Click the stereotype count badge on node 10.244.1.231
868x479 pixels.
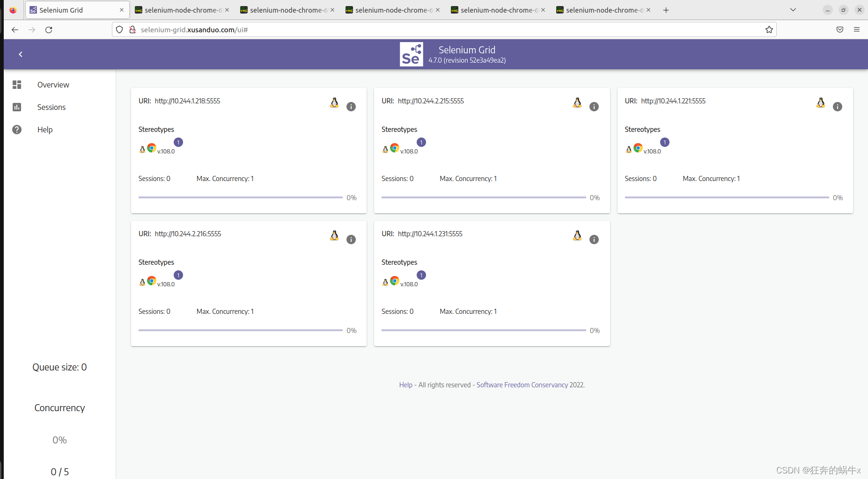[x=421, y=275]
